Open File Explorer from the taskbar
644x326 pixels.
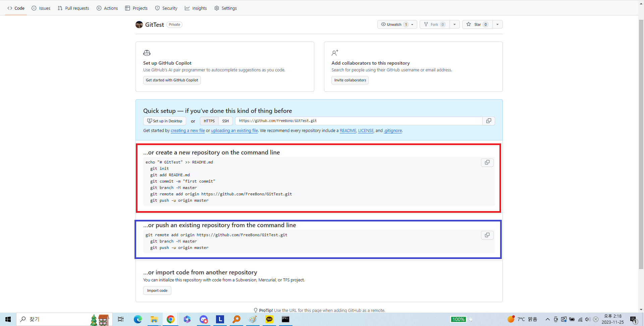154,319
